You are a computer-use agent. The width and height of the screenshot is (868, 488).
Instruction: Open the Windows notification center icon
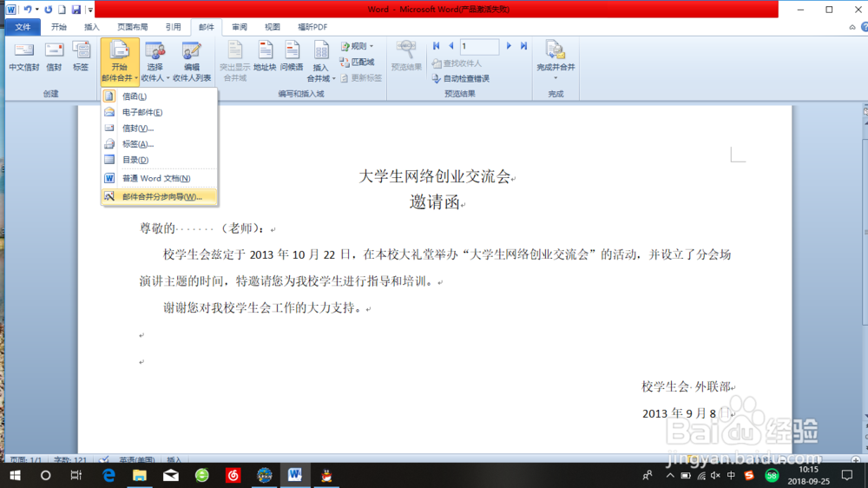pyautogui.click(x=847, y=475)
